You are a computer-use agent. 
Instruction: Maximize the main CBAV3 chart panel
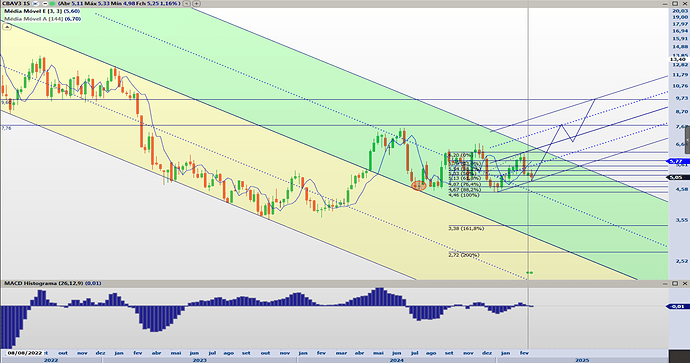tap(675, 4)
